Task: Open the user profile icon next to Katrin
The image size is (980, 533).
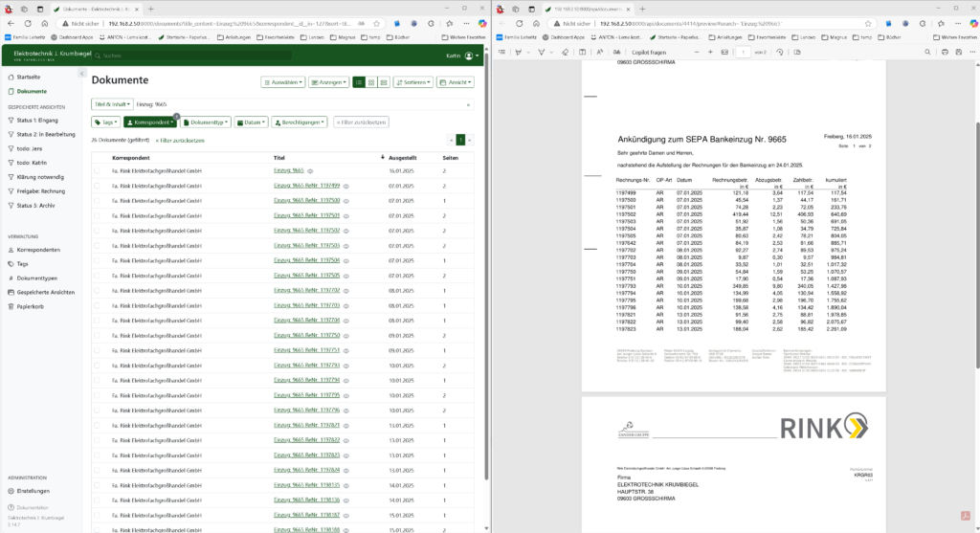Action: (x=470, y=56)
